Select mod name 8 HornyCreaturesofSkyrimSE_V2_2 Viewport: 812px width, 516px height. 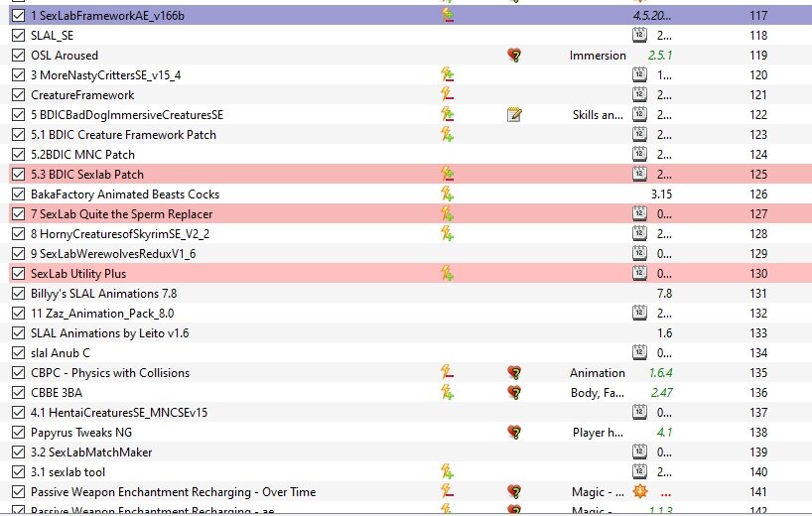point(120,234)
